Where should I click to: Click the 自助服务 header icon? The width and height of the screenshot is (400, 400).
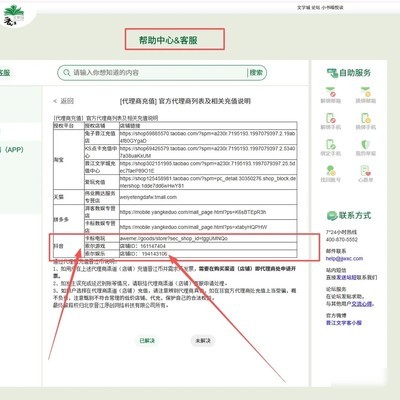332,73
